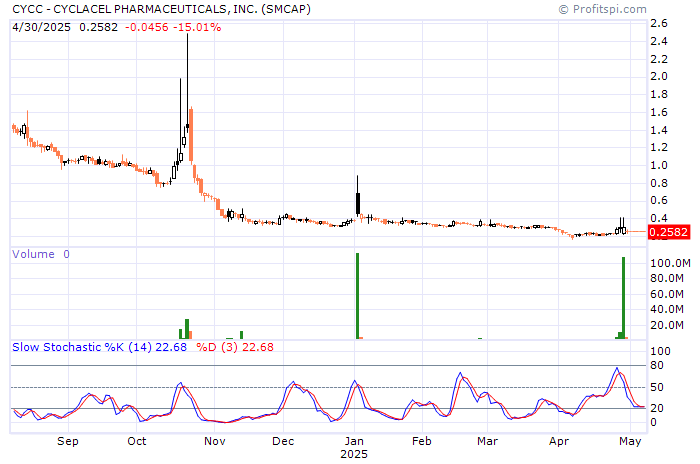Click the Jan month axis label
700x464 pixels.
(x=354, y=441)
